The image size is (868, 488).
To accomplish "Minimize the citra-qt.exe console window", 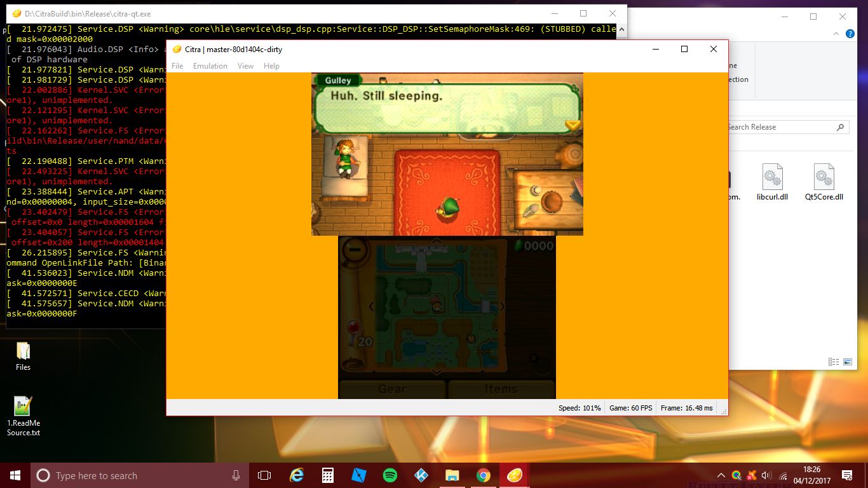I will point(554,13).
